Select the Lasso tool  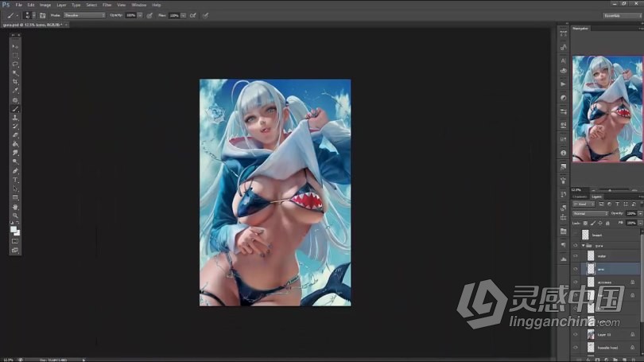(15, 64)
